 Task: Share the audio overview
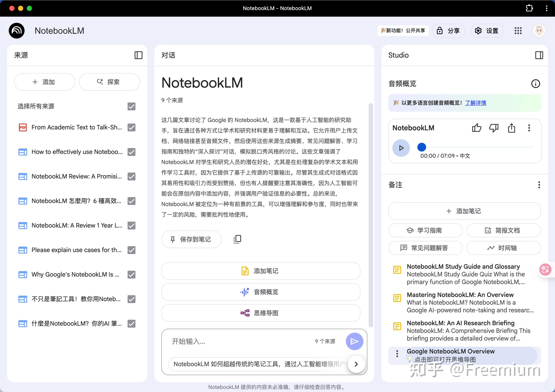tap(511, 128)
